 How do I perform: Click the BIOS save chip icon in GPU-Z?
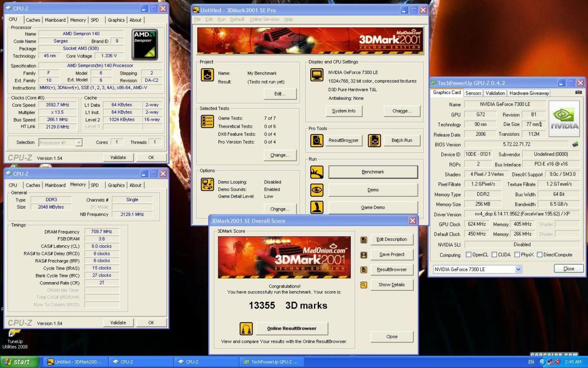click(575, 144)
